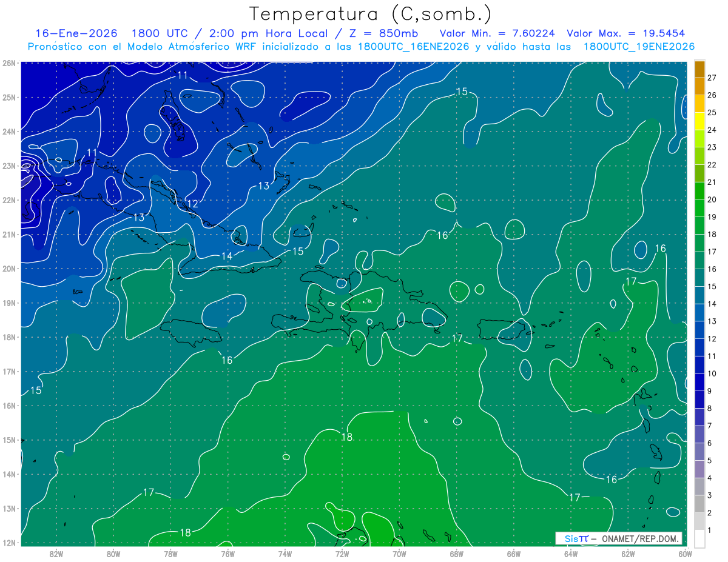Click the color legend value '27'
Image resolution: width=728 pixels, height=562 pixels.
click(x=712, y=77)
